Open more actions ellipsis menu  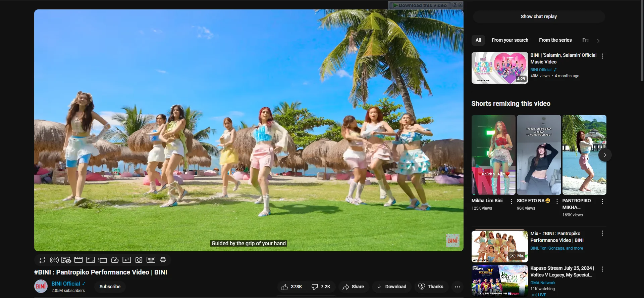point(458,287)
